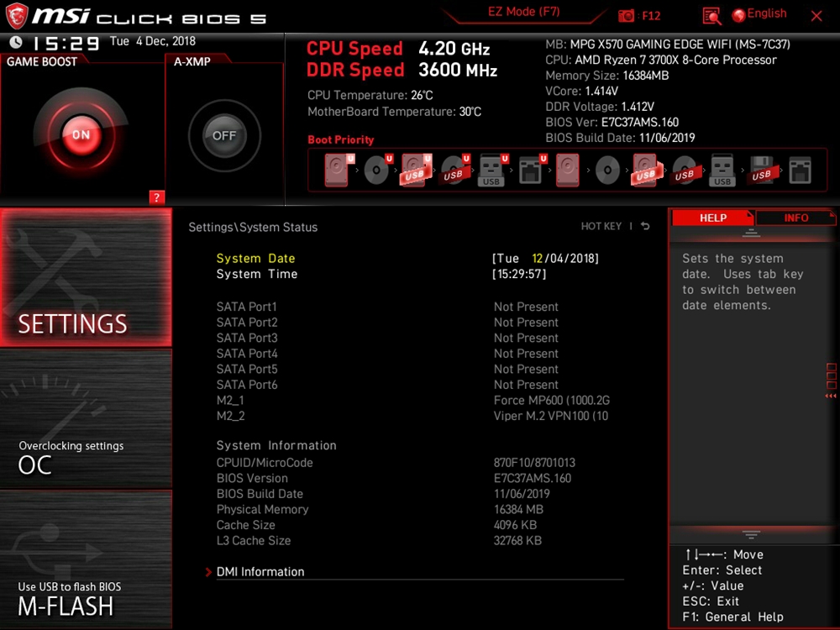Select the UEFI optical disc boot icon without USB banner
The width and height of the screenshot is (840, 630).
tap(378, 170)
